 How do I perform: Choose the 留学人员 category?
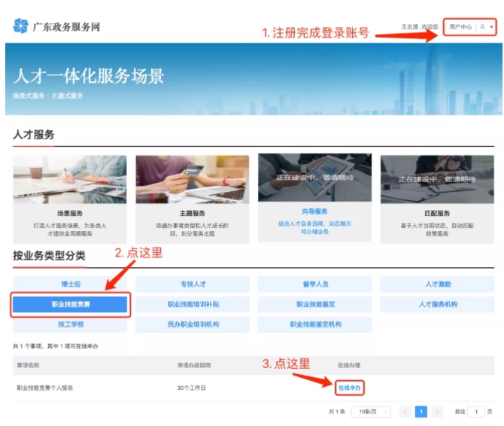314,285
